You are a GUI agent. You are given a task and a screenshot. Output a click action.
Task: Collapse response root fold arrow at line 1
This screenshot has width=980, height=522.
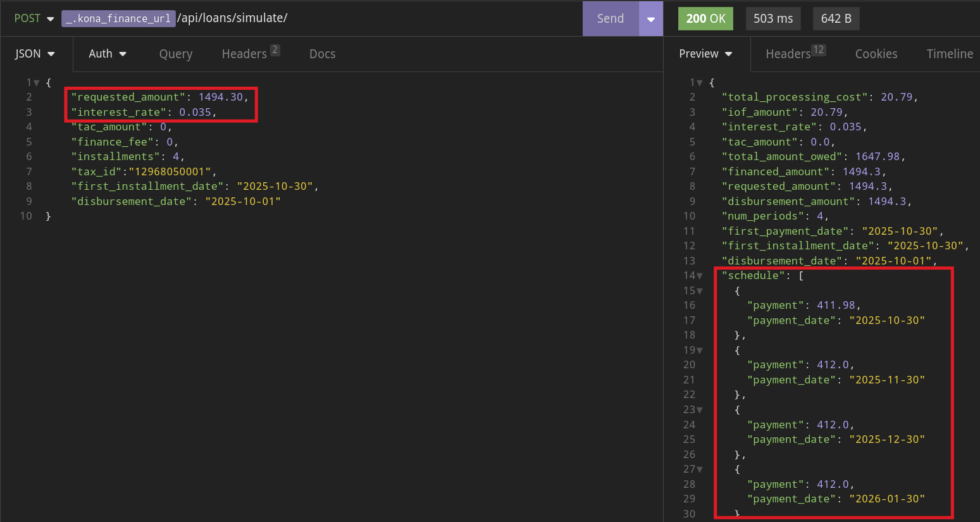click(x=699, y=83)
